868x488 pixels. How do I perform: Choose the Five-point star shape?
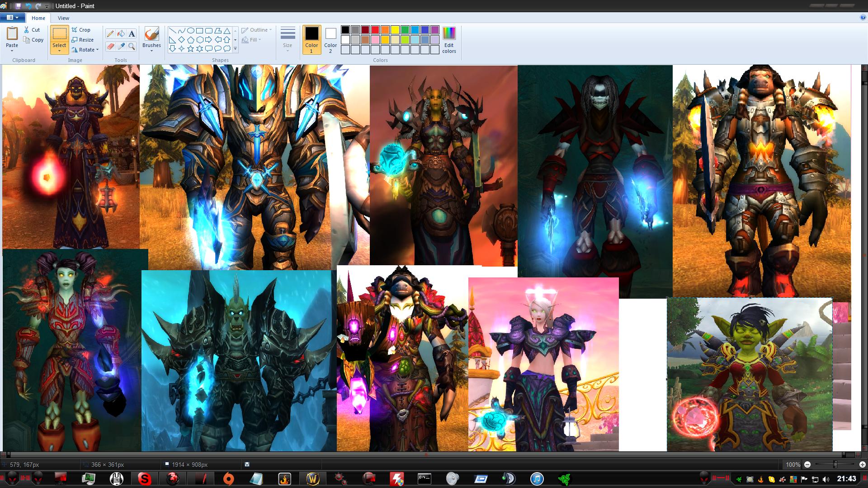point(191,49)
